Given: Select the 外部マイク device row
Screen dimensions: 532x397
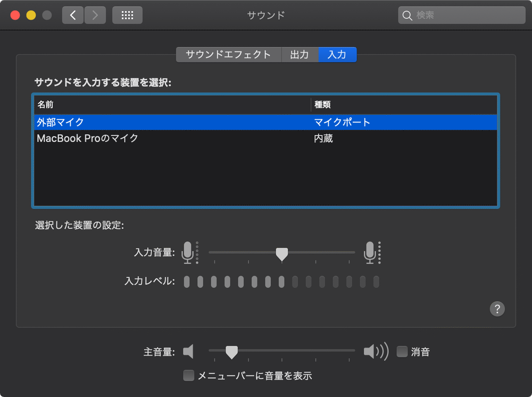Looking at the screenshot, I should [x=160, y=122].
